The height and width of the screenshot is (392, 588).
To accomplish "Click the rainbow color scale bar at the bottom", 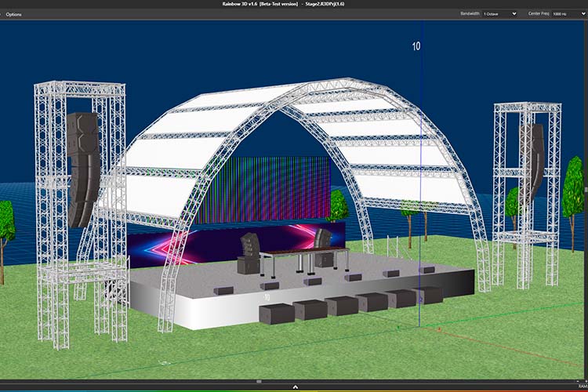I will point(294,391).
